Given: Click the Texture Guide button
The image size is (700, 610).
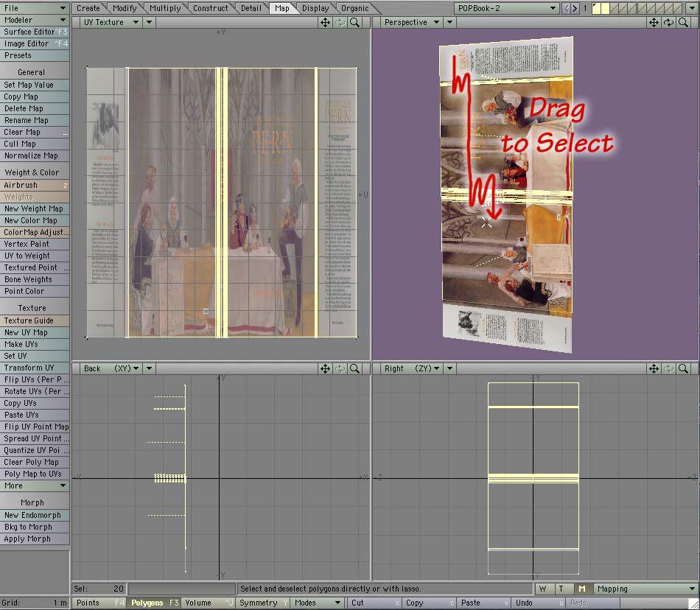Looking at the screenshot, I should (x=35, y=320).
